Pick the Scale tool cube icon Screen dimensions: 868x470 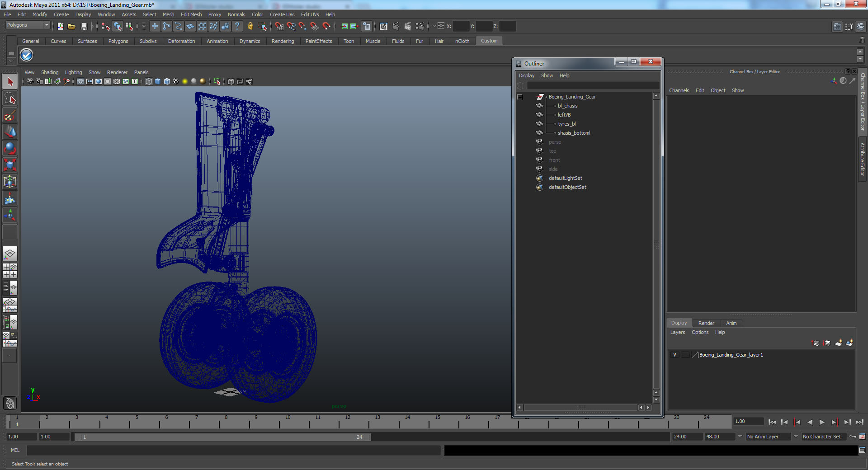pyautogui.click(x=10, y=165)
